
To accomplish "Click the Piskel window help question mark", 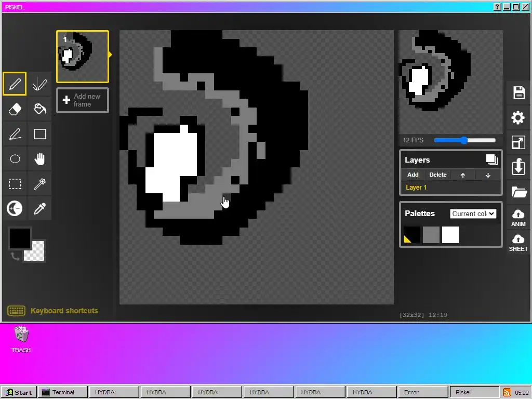I will 497,7.
